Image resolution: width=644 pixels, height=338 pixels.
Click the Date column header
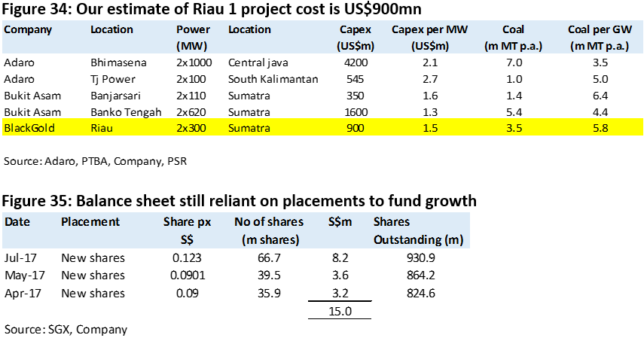[17, 222]
